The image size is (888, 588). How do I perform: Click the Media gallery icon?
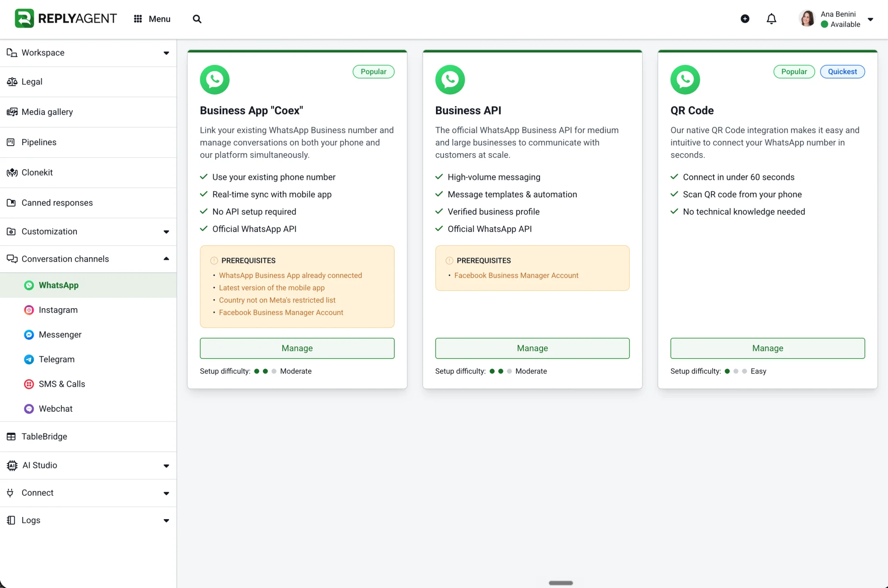[12, 112]
